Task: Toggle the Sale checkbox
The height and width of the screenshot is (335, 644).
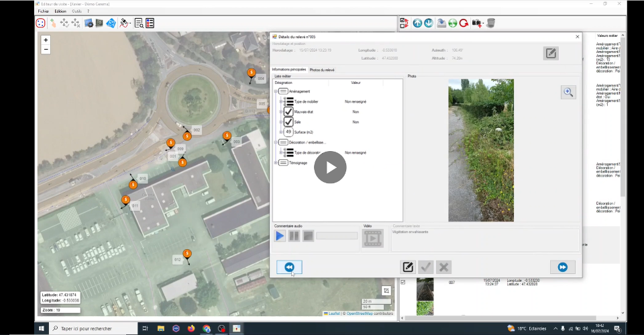Action: (x=288, y=122)
